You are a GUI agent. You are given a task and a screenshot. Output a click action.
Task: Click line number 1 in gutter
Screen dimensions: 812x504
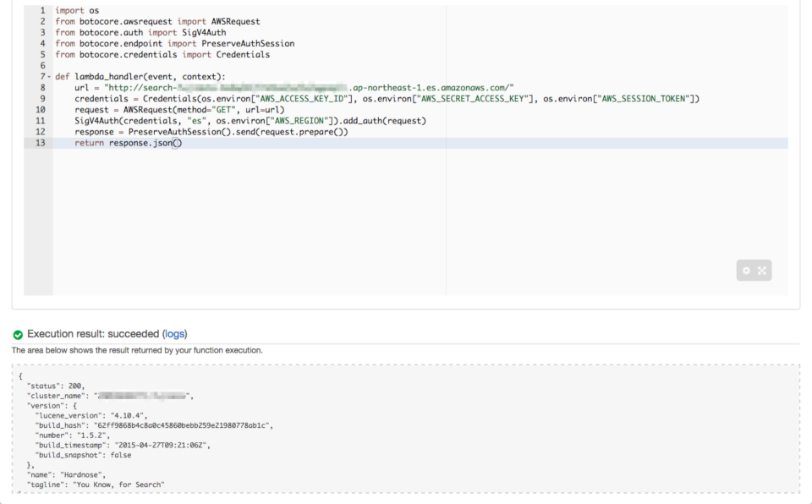(x=42, y=11)
